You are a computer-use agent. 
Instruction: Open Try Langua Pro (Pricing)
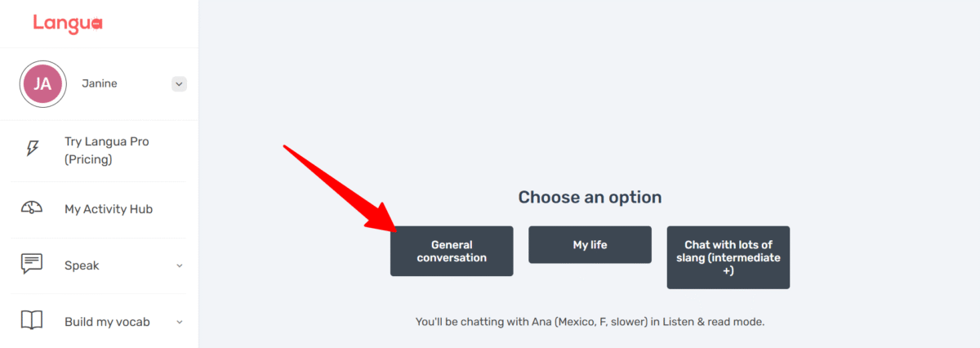click(x=107, y=150)
